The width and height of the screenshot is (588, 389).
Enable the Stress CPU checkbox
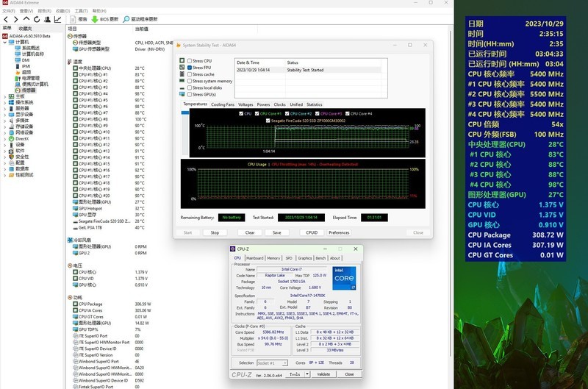pyautogui.click(x=190, y=61)
